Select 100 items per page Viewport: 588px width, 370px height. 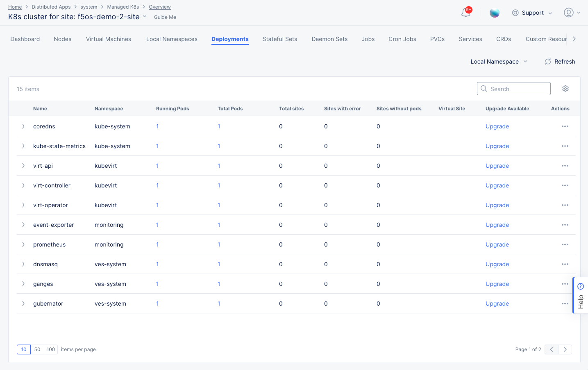coord(50,349)
